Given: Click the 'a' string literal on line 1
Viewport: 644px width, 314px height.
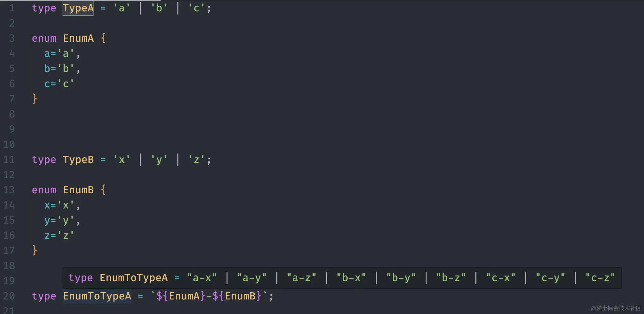Looking at the screenshot, I should 122,8.
